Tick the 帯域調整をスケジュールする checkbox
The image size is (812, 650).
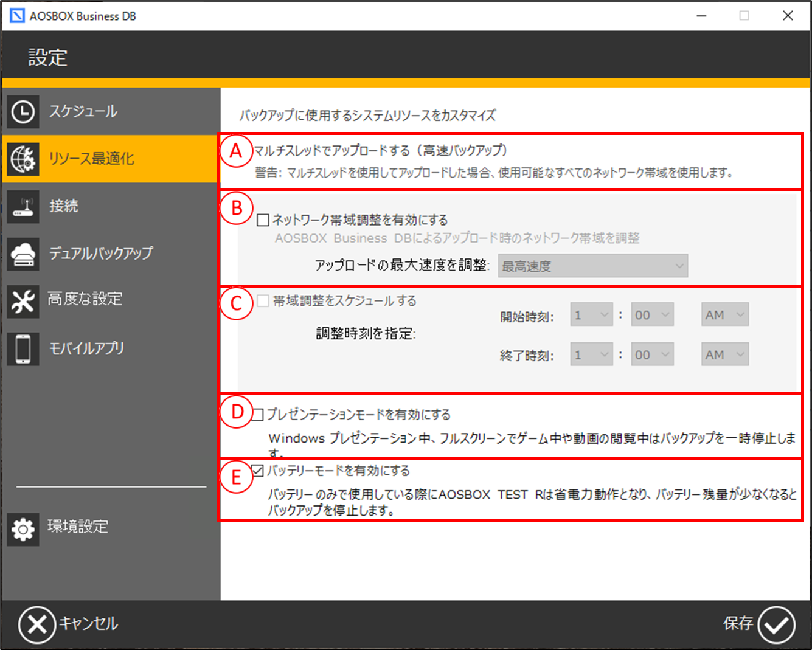[263, 301]
